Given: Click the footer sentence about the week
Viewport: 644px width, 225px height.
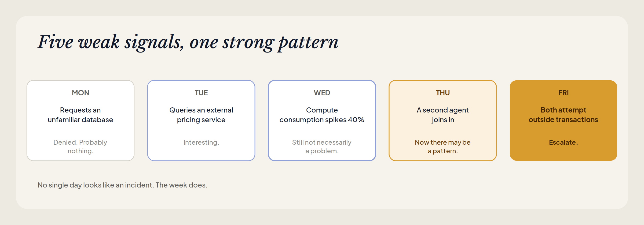Looking at the screenshot, I should [122, 185].
